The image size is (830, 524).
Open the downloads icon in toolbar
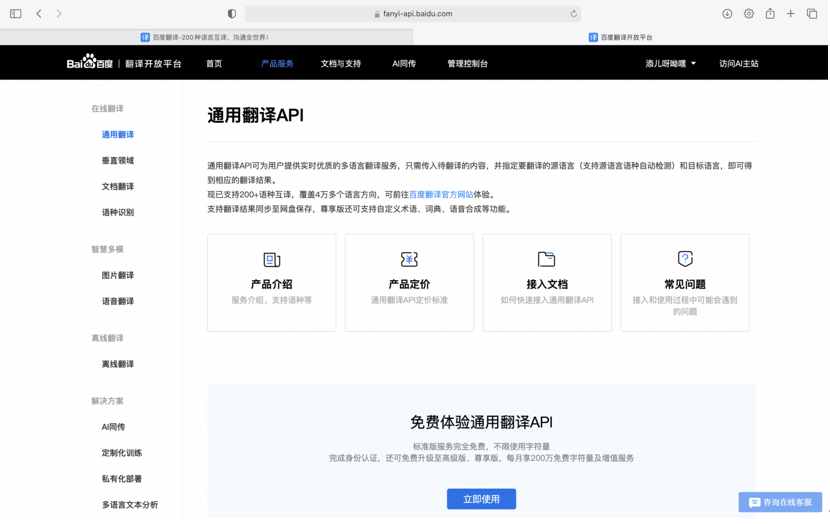point(727,14)
